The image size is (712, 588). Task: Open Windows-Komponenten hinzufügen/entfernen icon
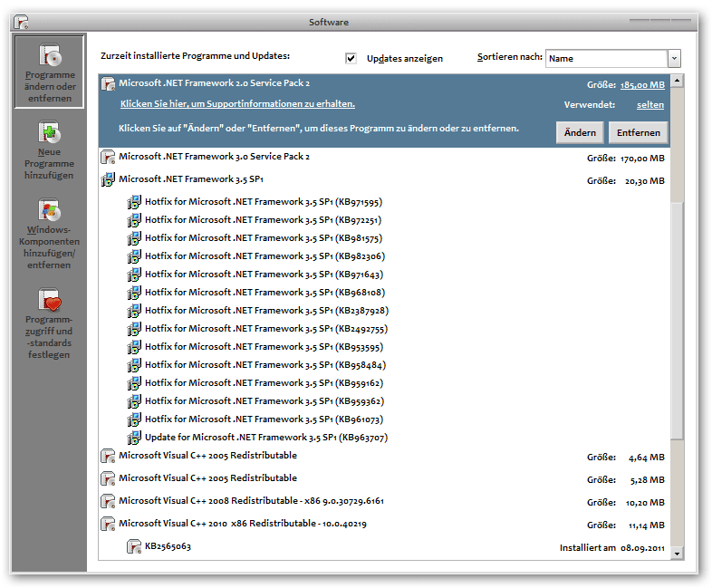tap(49, 210)
